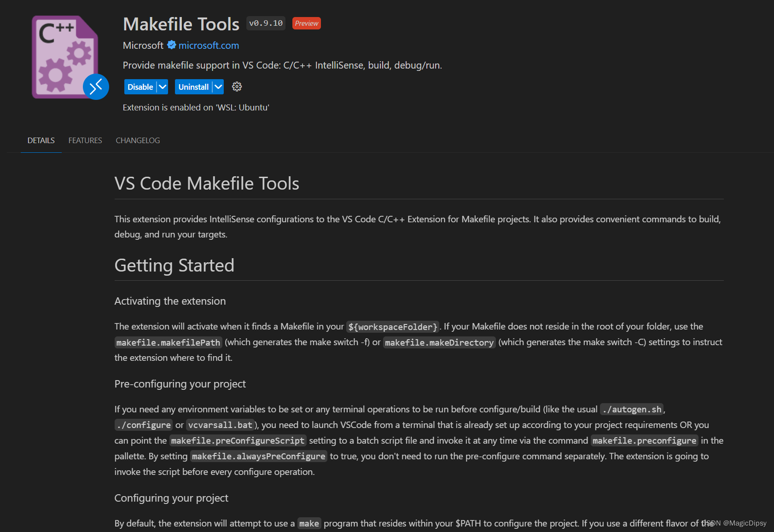Screen dimensions: 774x532
Task: Click the Activating the extension subheading
Action: [x=170, y=301]
